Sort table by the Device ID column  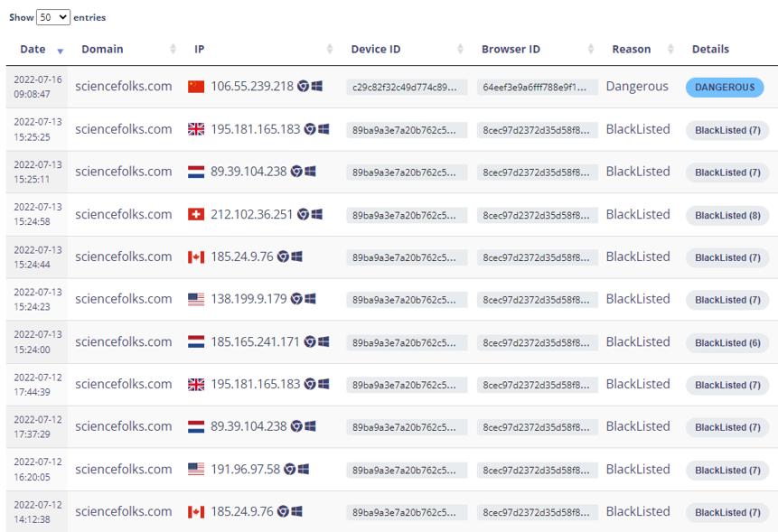click(x=376, y=49)
